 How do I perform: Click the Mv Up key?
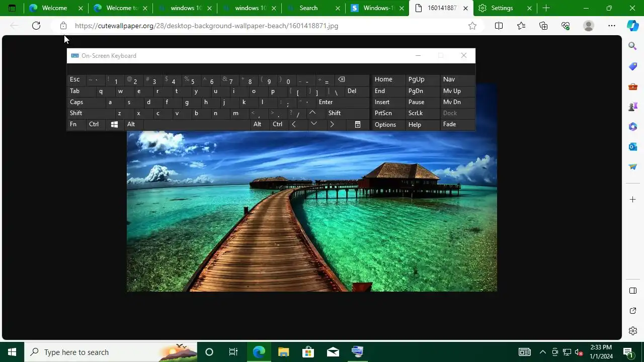tap(457, 91)
